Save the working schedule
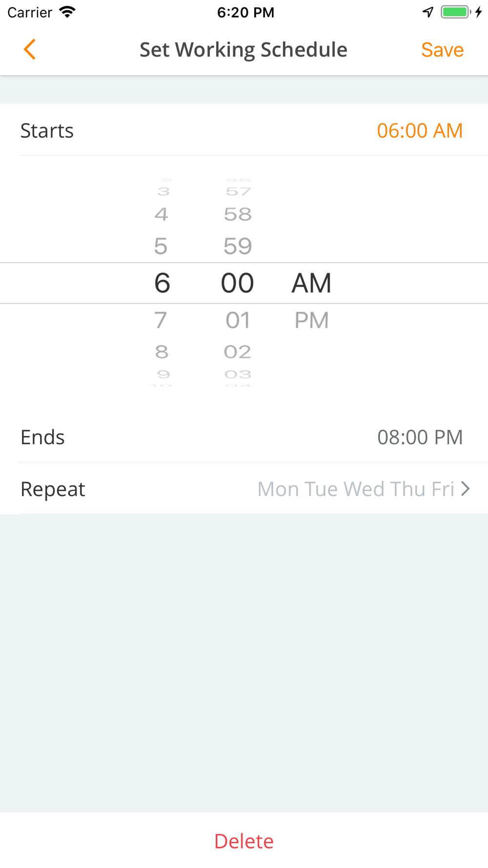Image resolution: width=488 pixels, height=868 pixels. 442,50
